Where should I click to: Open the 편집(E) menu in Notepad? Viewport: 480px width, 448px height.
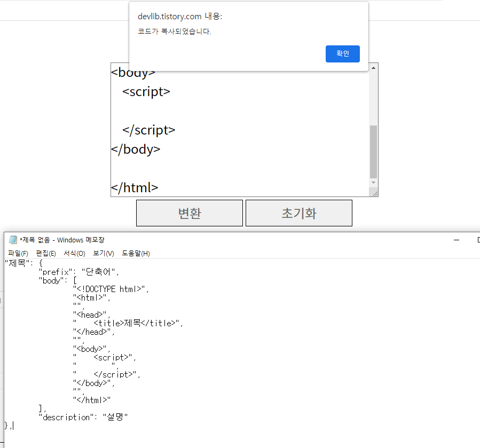pyautogui.click(x=46, y=253)
